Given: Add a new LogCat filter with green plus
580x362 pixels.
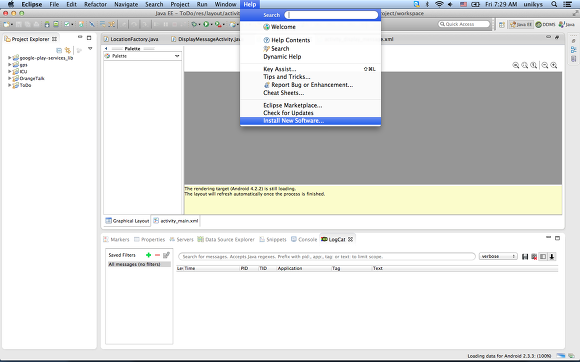Looking at the screenshot, I should tap(148, 255).
